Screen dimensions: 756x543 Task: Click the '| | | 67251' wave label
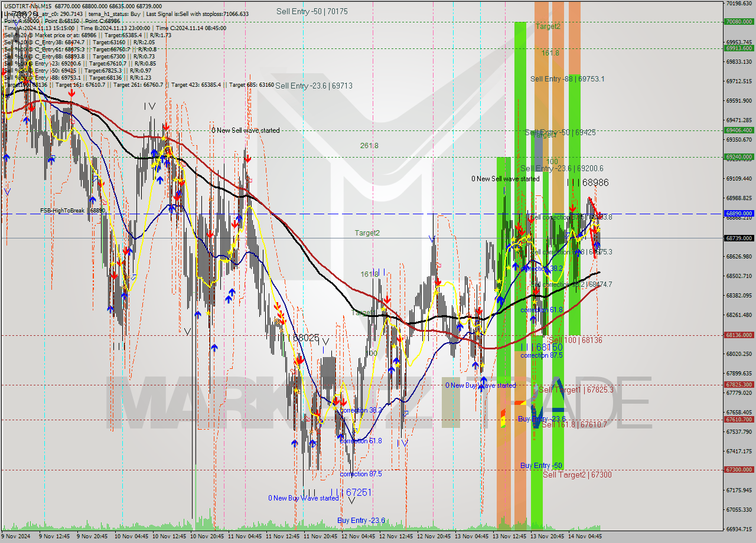pyautogui.click(x=351, y=492)
